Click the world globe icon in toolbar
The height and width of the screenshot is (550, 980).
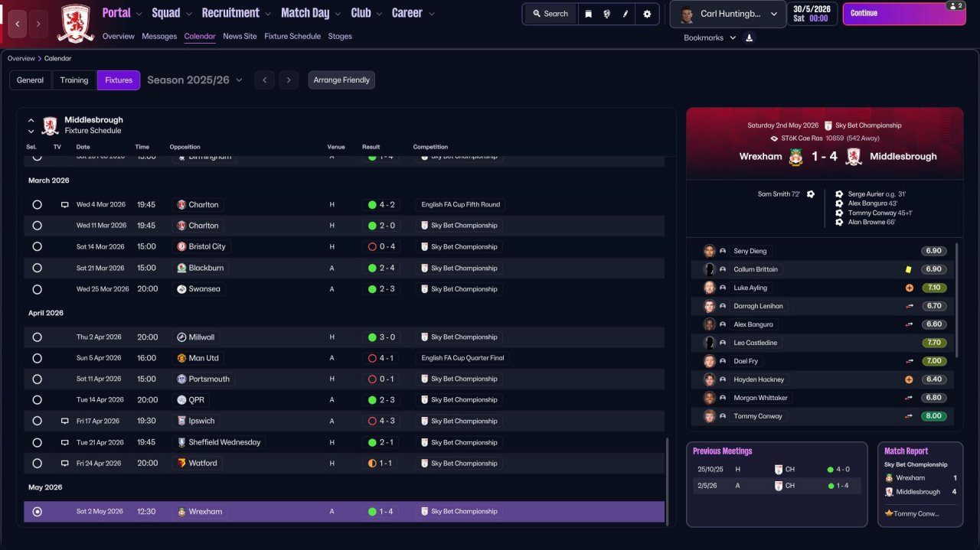pyautogui.click(x=606, y=14)
